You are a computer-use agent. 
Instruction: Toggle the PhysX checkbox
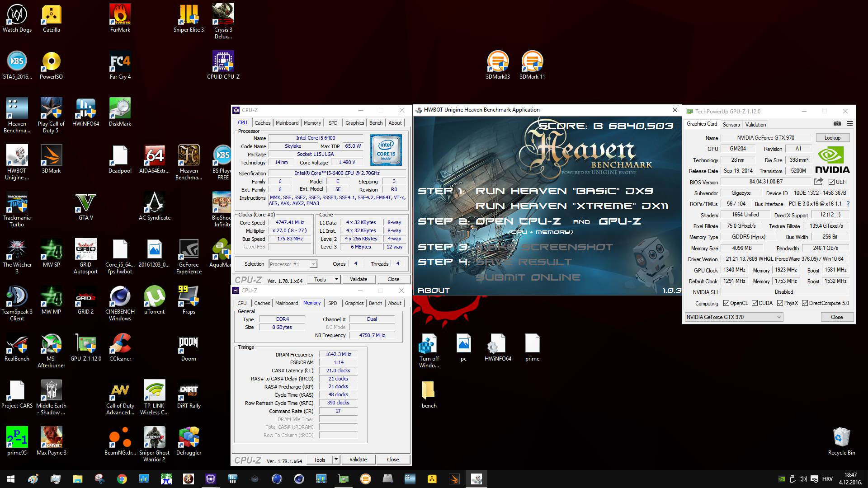click(x=780, y=303)
